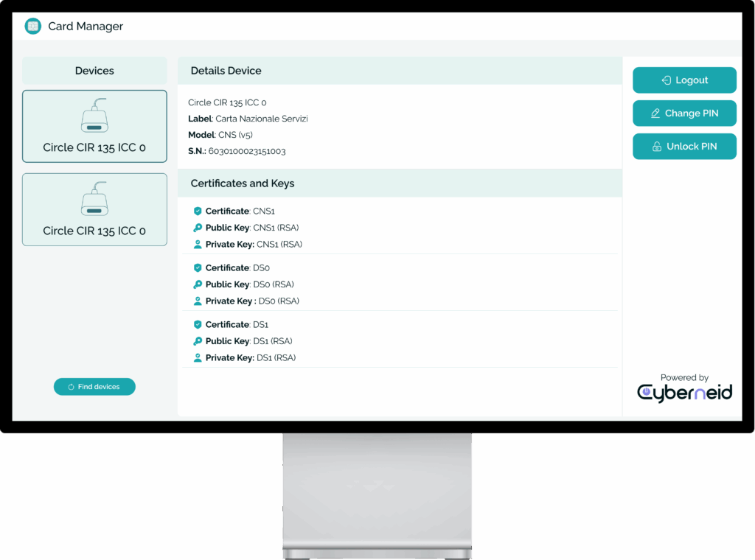Image resolution: width=755 pixels, height=560 pixels.
Task: Click the Unlock PIN button
Action: (684, 147)
